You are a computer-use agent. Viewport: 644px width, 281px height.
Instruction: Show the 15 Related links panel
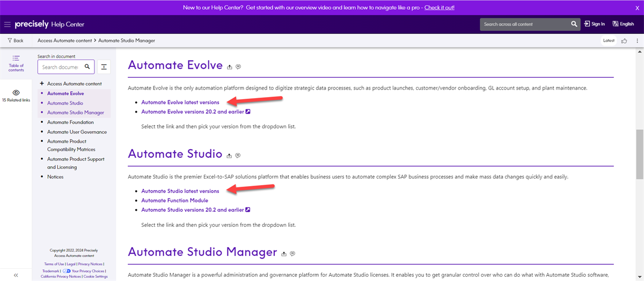click(x=16, y=96)
